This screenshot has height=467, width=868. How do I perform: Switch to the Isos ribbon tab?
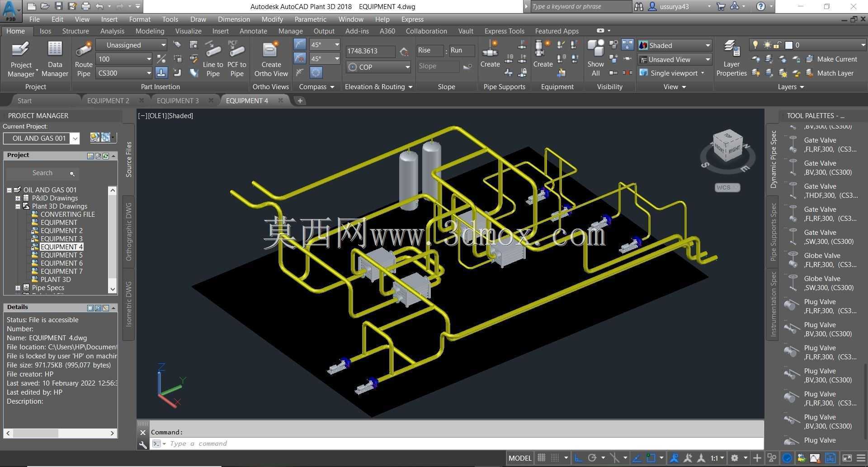(x=45, y=31)
